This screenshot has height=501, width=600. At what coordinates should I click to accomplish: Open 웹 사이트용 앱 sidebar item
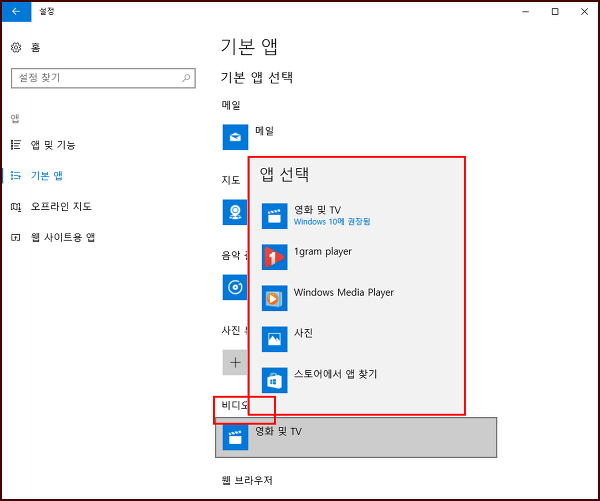pos(63,237)
